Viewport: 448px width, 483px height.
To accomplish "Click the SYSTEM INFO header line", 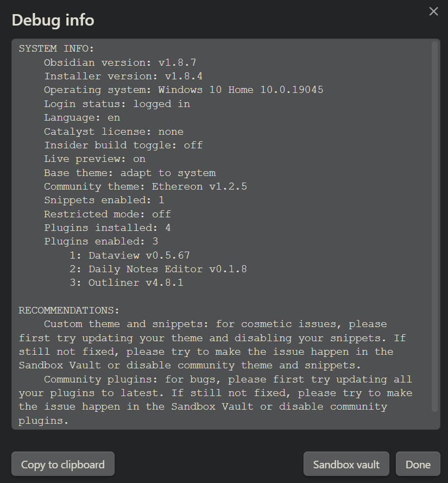I will coord(56,49).
